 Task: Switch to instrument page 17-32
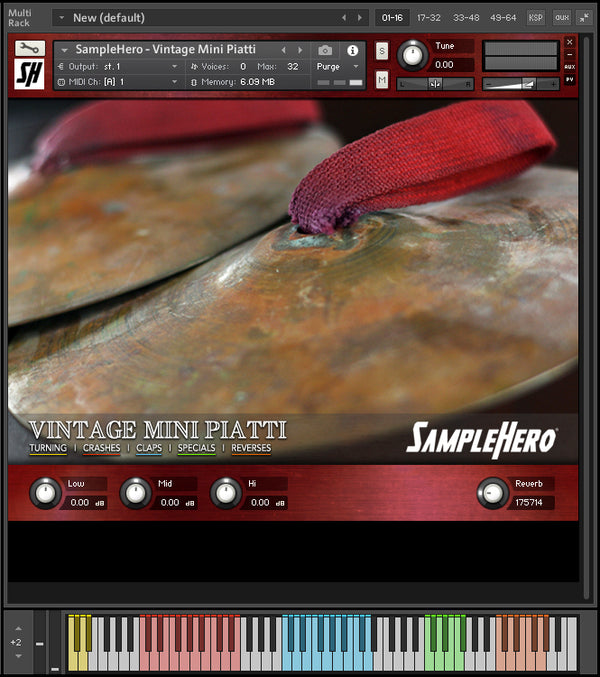429,18
